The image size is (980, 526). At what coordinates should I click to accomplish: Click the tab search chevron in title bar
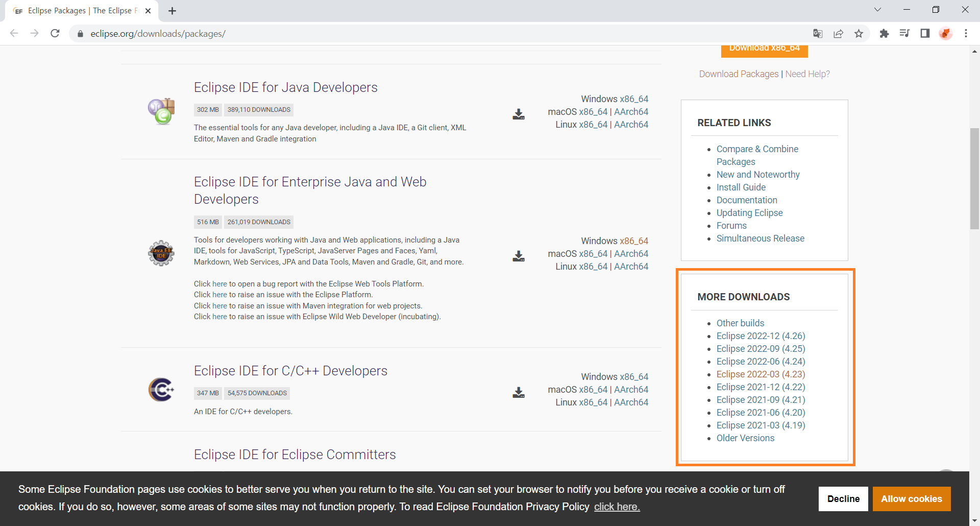(x=877, y=10)
